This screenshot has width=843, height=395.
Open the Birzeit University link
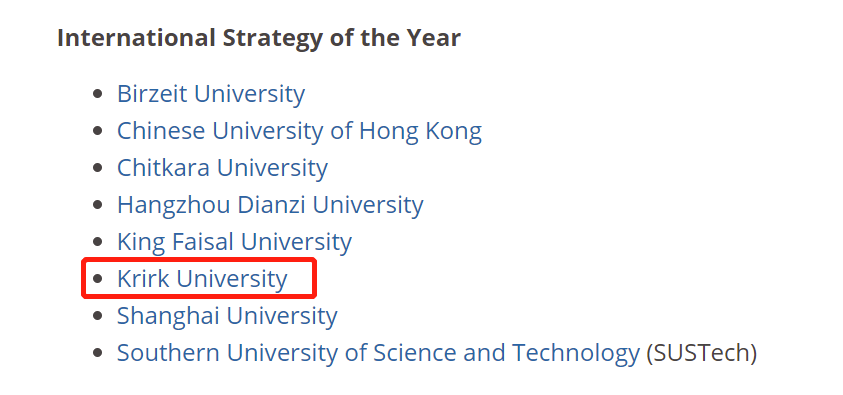click(211, 94)
